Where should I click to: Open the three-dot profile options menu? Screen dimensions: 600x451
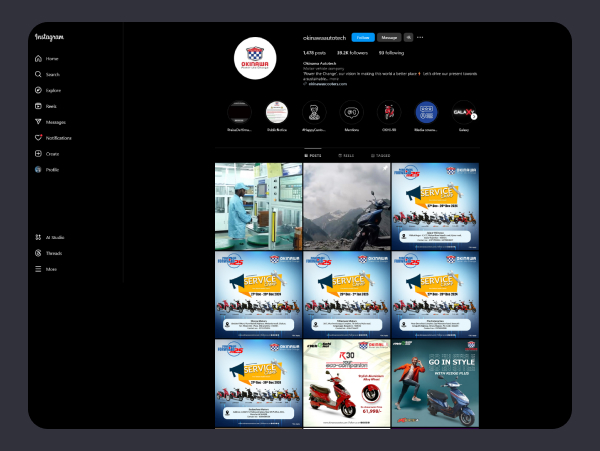coord(421,37)
